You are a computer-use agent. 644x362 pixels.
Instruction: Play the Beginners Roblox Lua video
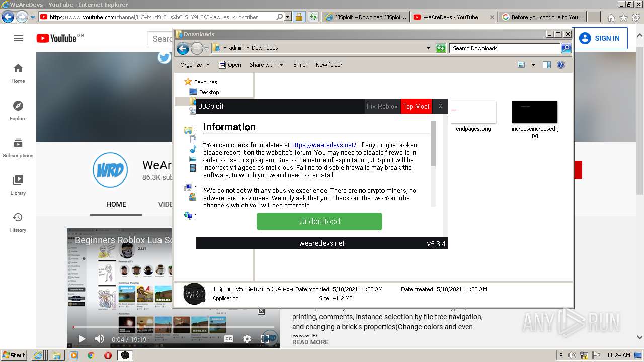coord(82,339)
